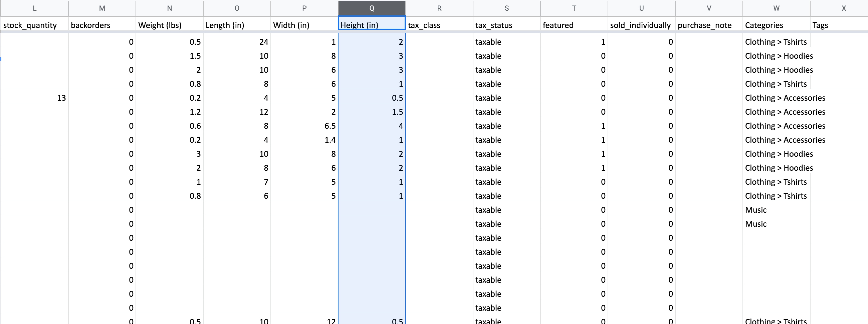Click the "purchase_note" header cell
Viewport: 868px width, 324px height.
point(709,25)
